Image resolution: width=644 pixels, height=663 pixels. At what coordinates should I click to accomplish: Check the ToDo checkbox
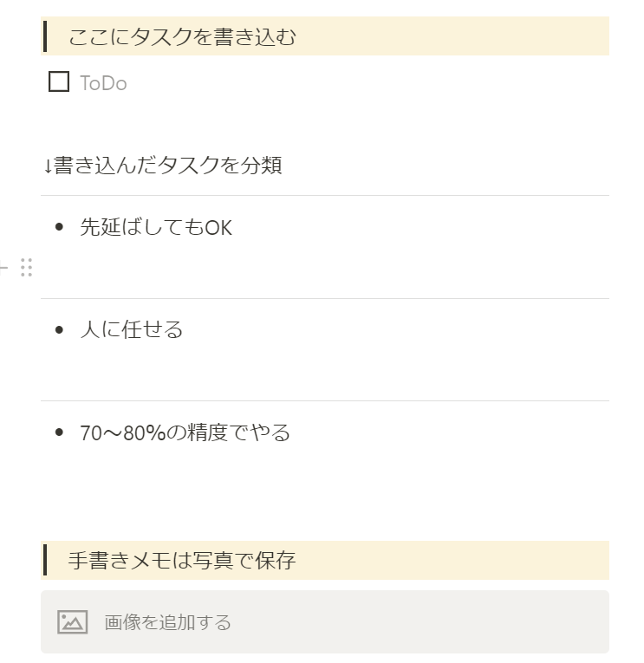click(x=59, y=81)
